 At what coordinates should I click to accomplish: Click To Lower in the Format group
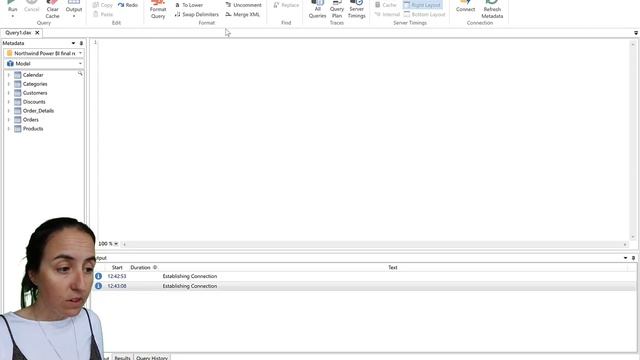point(189,5)
